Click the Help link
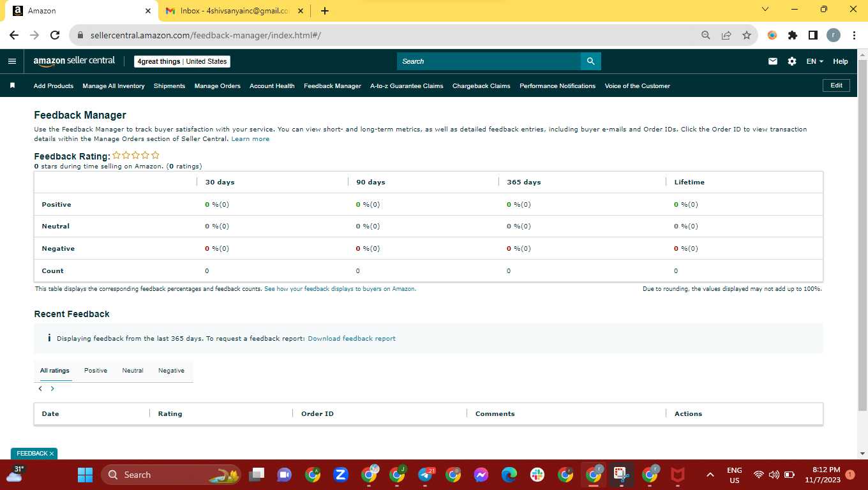 [x=841, y=61]
